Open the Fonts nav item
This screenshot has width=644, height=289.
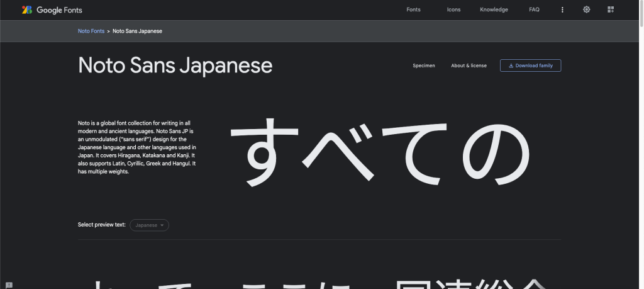pos(413,9)
